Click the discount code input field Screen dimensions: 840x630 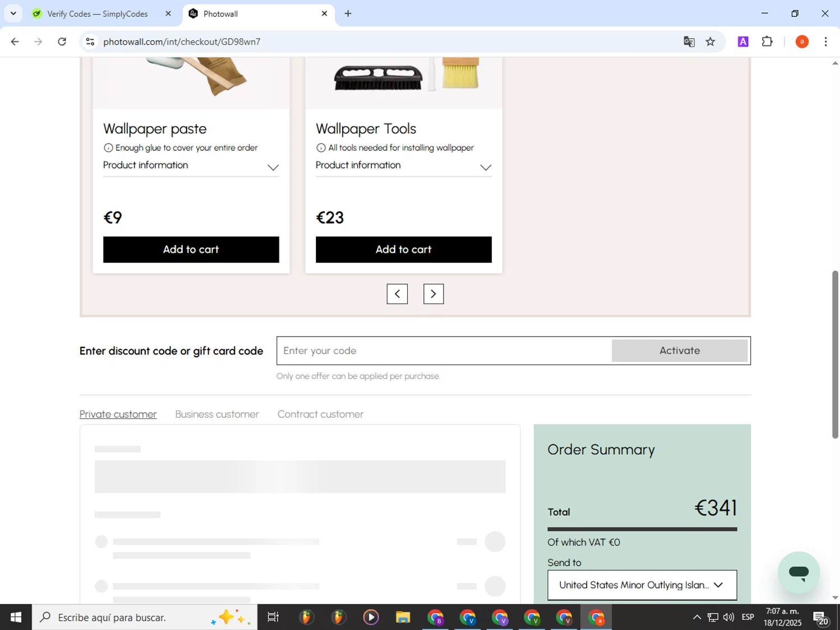point(444,351)
